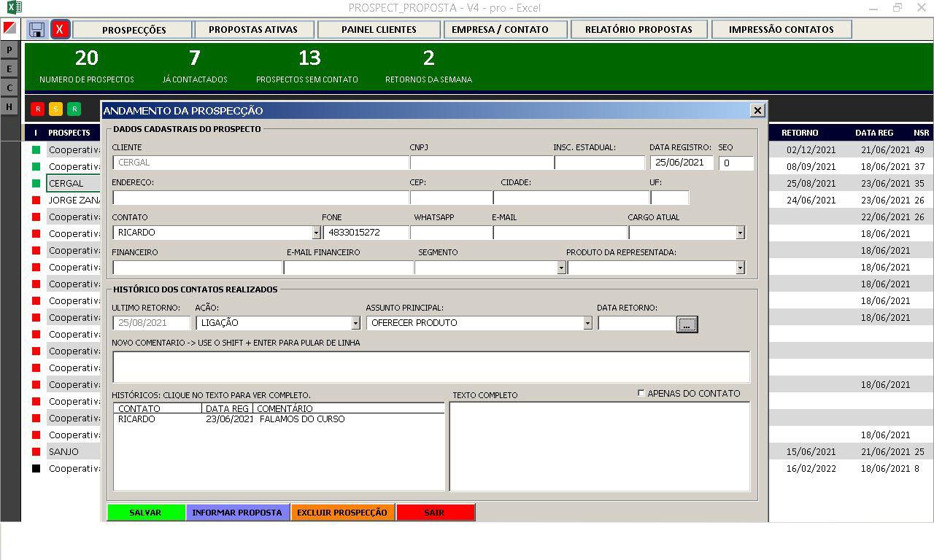Open the CARGO ATUAL dropdown
934x560 pixels.
[x=740, y=233]
